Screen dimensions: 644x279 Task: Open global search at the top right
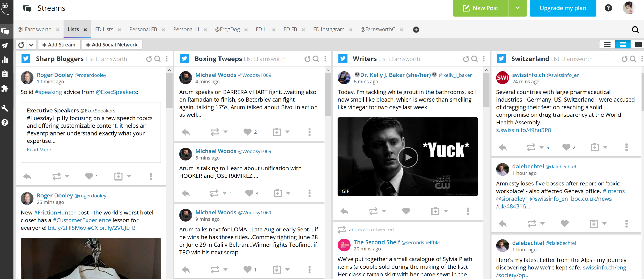tap(635, 30)
